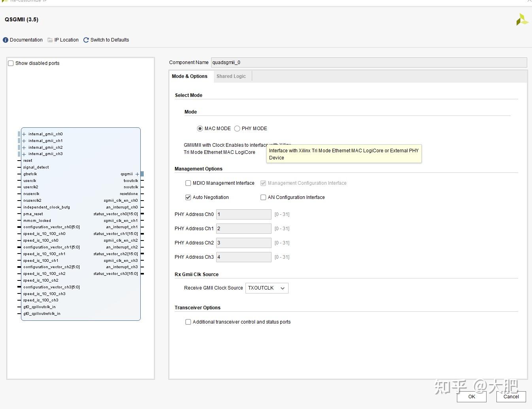The image size is (532, 409).
Task: Uncheck the Auto Negotiation checkbox
Action: [188, 197]
